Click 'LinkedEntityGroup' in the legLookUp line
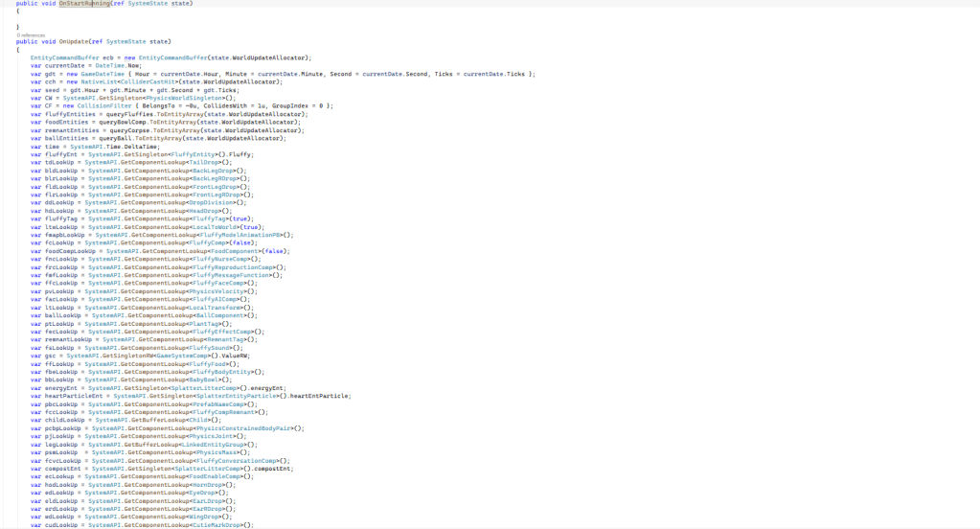The image size is (980, 529). (x=215, y=445)
